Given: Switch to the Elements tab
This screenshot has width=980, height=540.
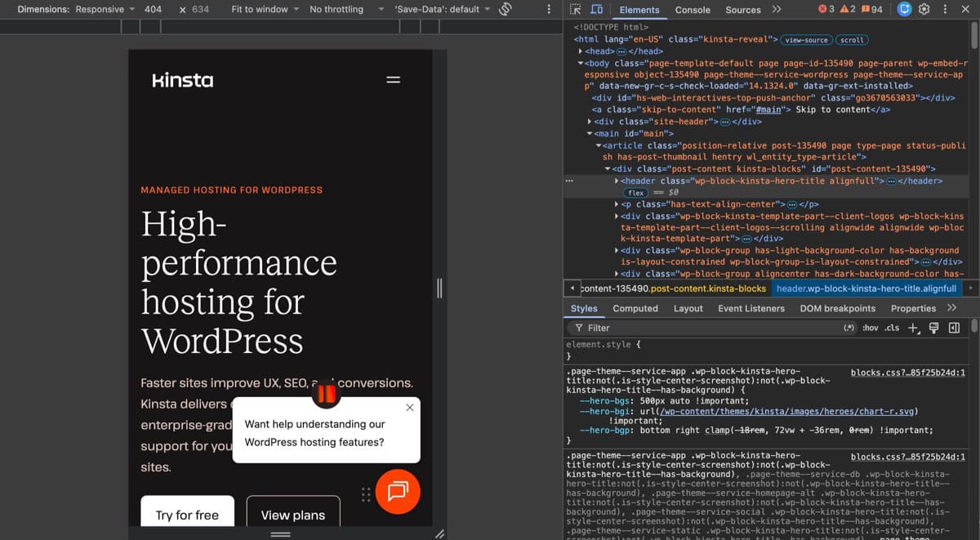Looking at the screenshot, I should point(639,10).
